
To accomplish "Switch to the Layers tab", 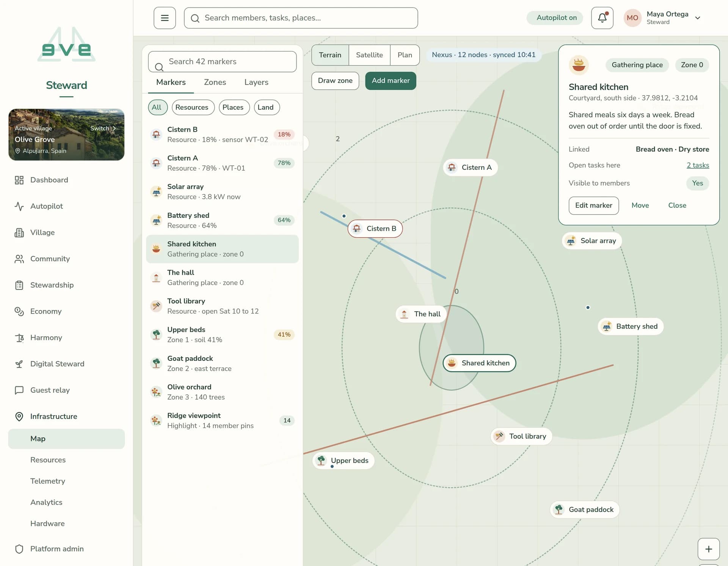I will point(256,82).
